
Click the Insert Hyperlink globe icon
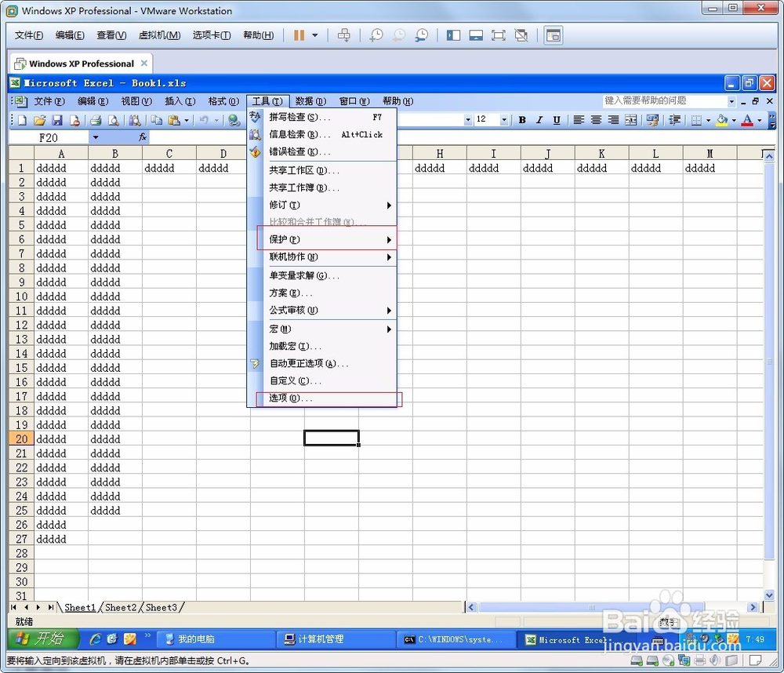[x=234, y=120]
